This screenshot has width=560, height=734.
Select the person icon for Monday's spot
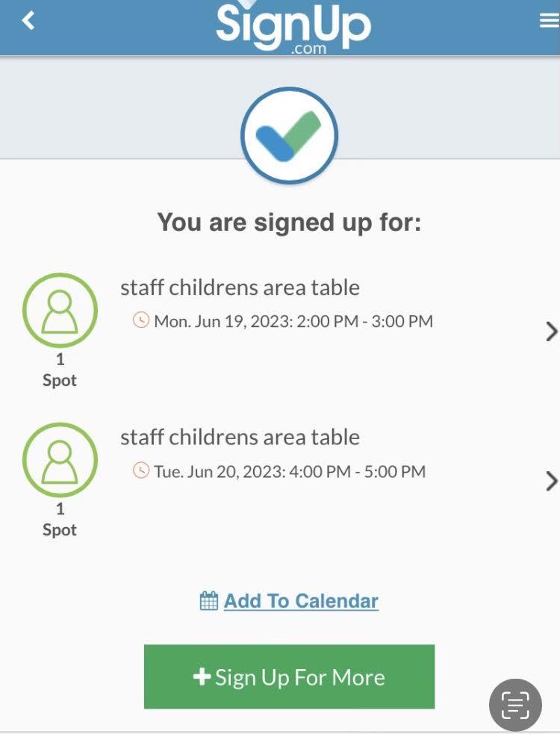60,310
